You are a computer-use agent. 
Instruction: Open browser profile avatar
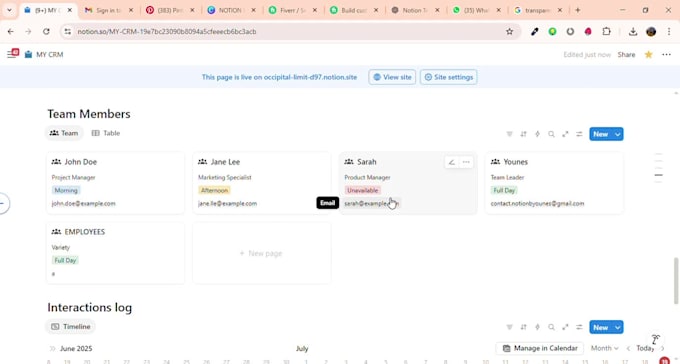point(651,32)
